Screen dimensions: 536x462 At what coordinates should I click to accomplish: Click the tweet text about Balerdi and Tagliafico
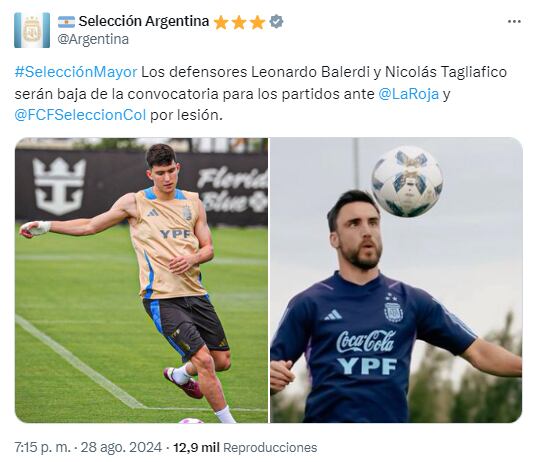260,94
